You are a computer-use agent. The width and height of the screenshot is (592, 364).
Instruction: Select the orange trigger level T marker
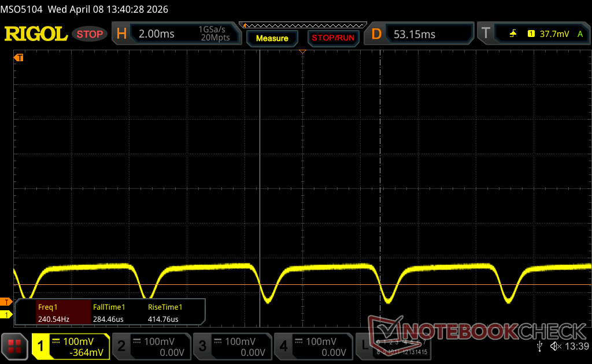pos(6,302)
